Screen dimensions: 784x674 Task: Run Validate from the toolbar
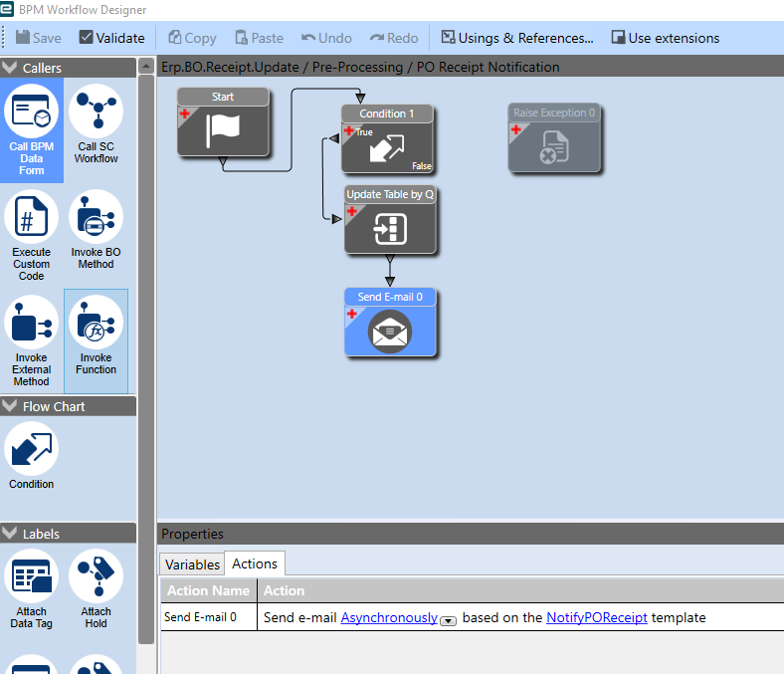[x=112, y=38]
